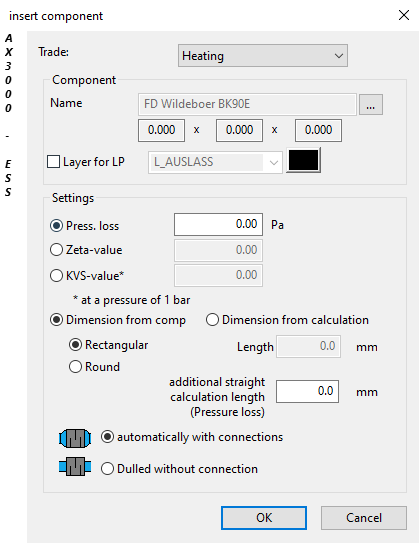This screenshot has width=420, height=544.
Task: Select Dulled without connection radio button
Action: 107,469
